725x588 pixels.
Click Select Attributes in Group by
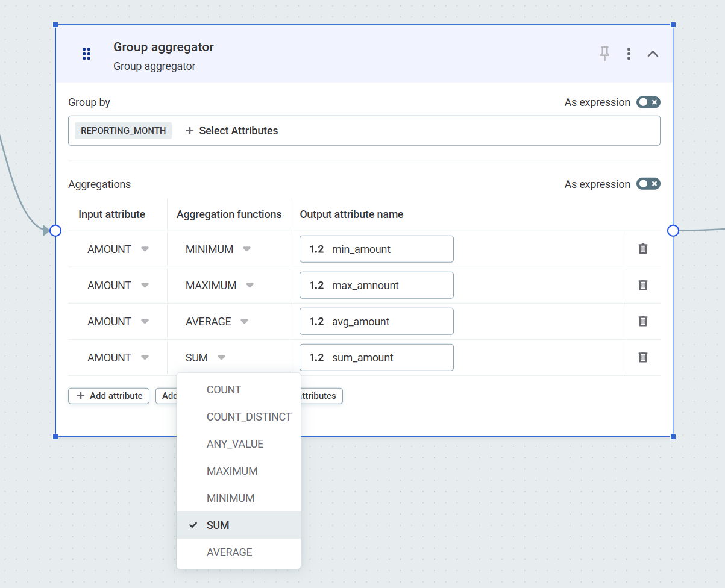[232, 131]
